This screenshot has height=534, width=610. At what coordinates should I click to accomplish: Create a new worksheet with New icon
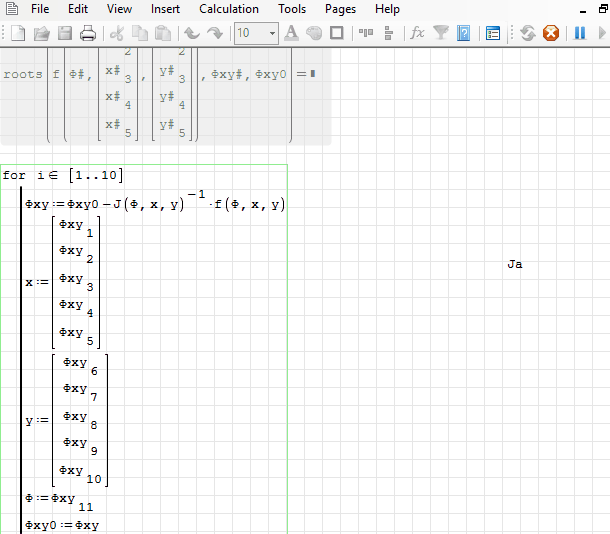pyautogui.click(x=17, y=33)
